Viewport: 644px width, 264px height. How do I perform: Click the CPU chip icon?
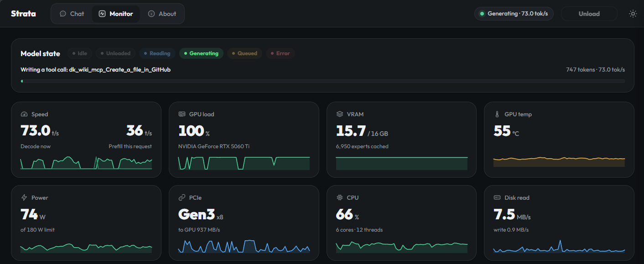(339, 197)
